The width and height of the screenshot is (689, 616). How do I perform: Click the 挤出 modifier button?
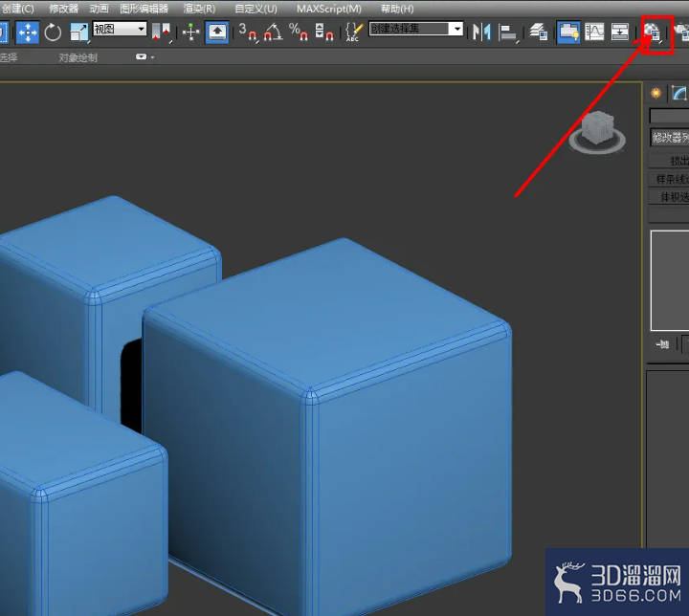tap(669, 161)
